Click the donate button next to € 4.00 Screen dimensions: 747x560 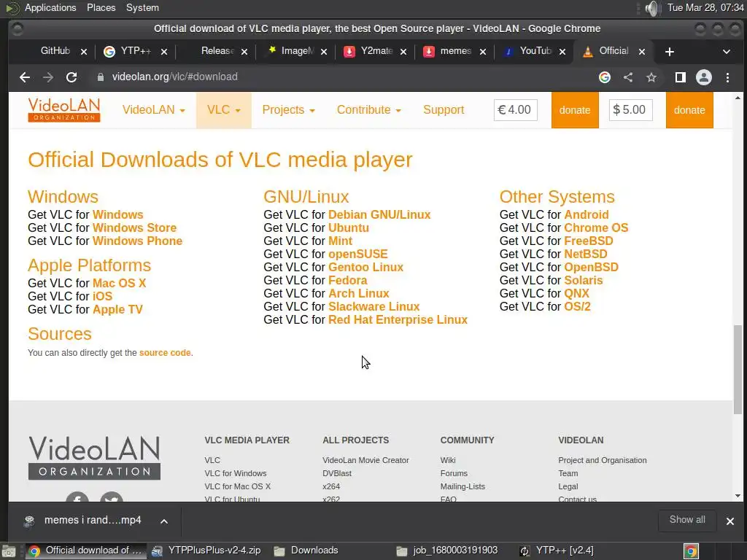[575, 110]
